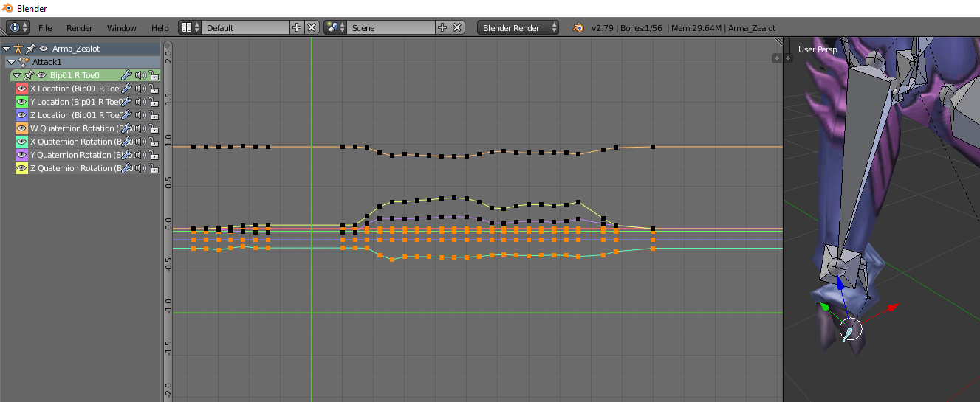Select the W Quaternion Rotation channel label
This screenshot has width=980, height=402.
pos(78,128)
